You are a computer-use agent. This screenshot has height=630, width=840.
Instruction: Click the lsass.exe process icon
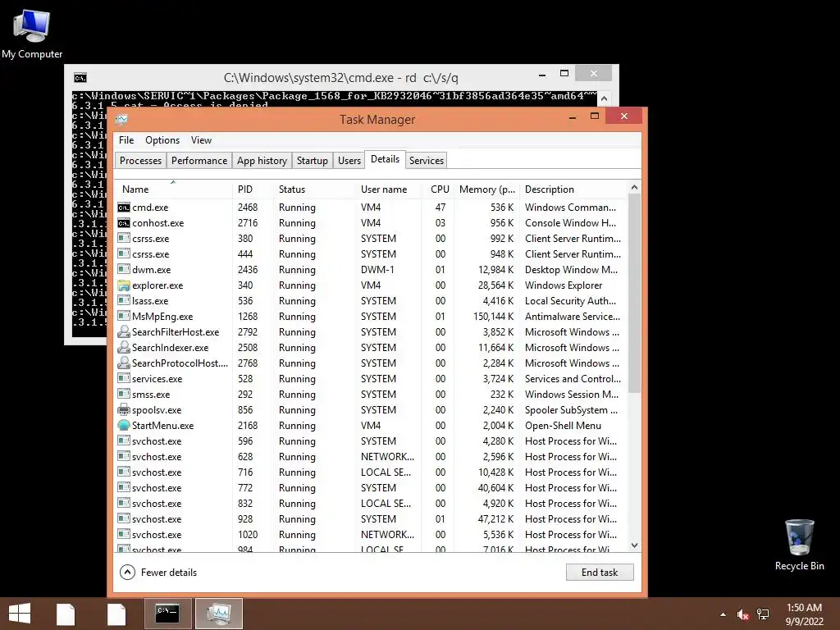click(124, 300)
